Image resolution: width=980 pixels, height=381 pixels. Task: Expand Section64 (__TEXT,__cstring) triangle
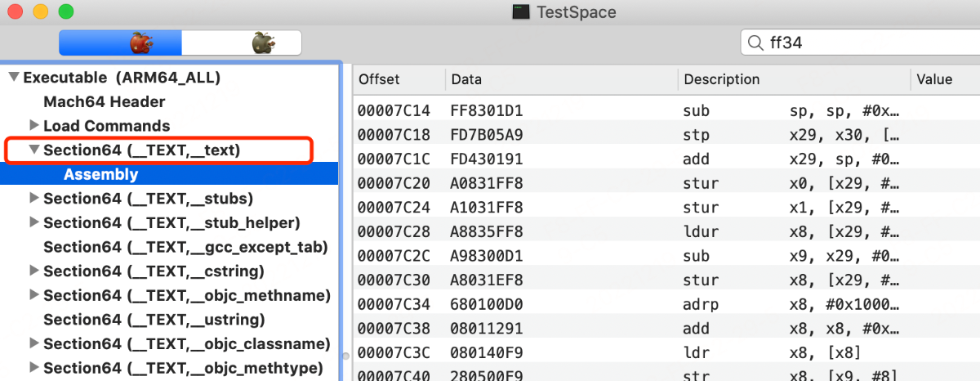pyautogui.click(x=33, y=271)
